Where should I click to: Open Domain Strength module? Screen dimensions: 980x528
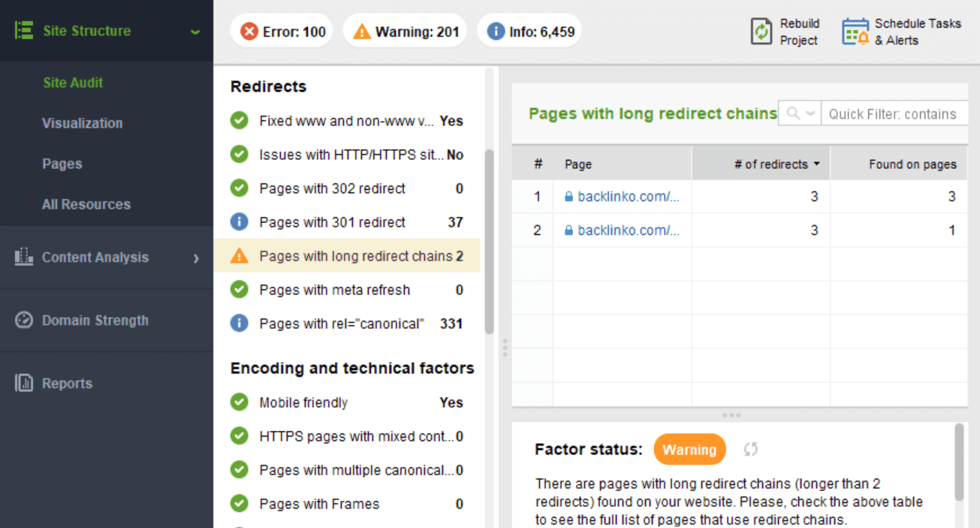coord(95,320)
